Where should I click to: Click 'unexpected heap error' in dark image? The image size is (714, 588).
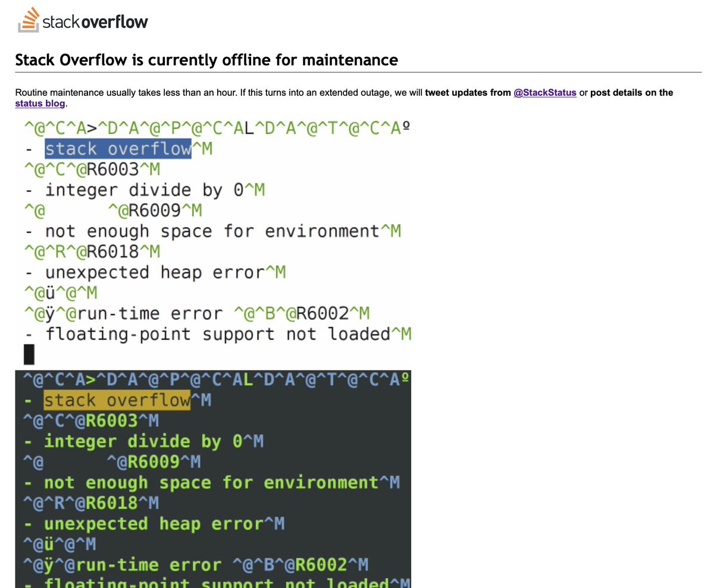coord(154,524)
